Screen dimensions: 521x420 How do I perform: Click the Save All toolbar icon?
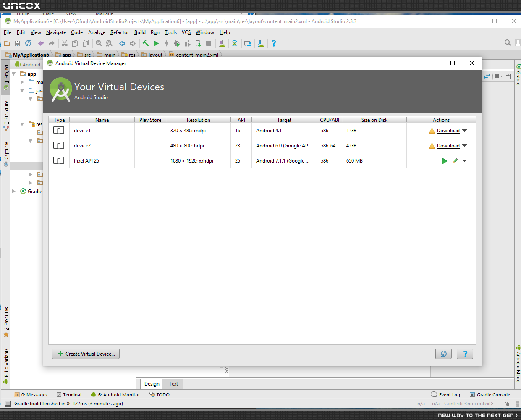point(18,43)
